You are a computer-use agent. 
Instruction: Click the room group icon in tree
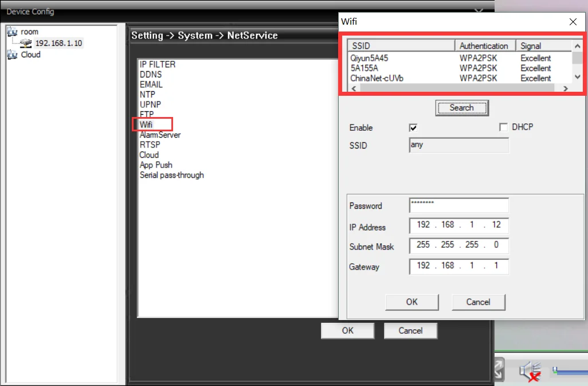click(12, 32)
